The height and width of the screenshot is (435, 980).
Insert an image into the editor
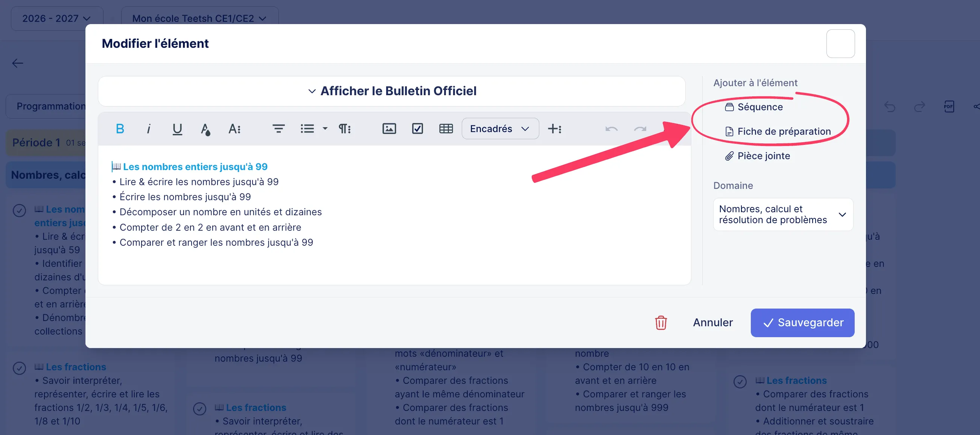point(389,129)
